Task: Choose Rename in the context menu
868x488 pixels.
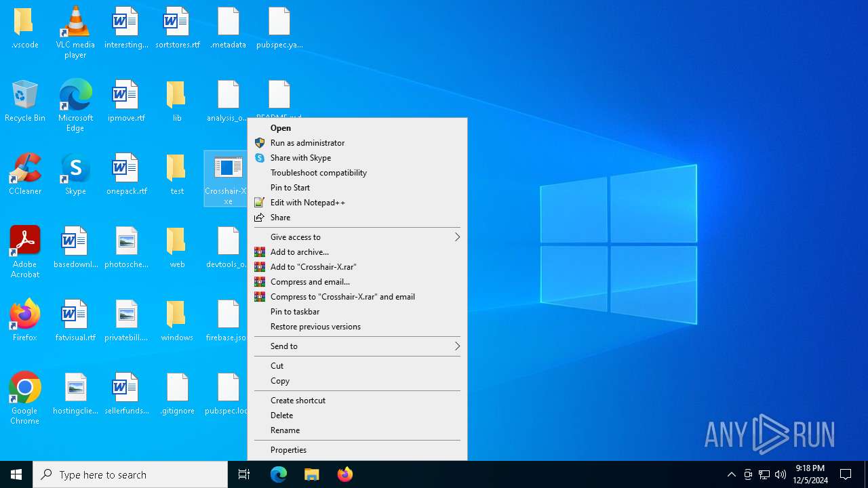Action: click(x=357, y=430)
